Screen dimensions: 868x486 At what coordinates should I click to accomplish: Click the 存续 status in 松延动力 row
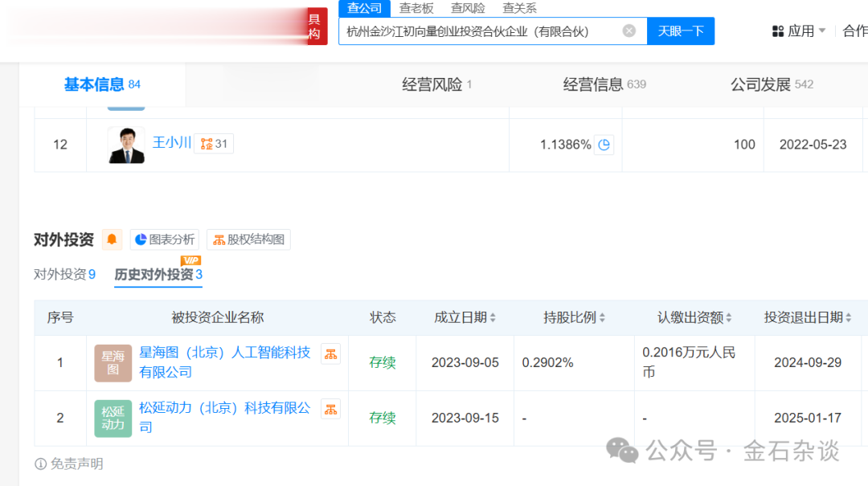(383, 418)
